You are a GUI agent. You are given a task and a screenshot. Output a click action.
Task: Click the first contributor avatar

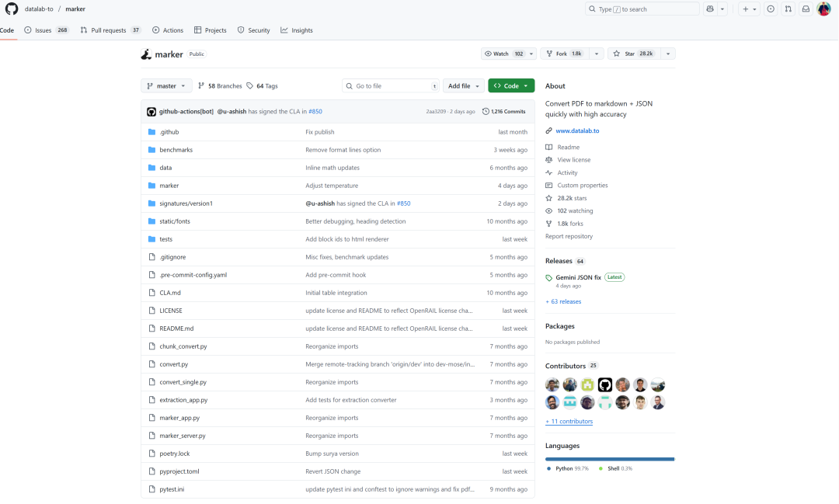click(x=552, y=384)
